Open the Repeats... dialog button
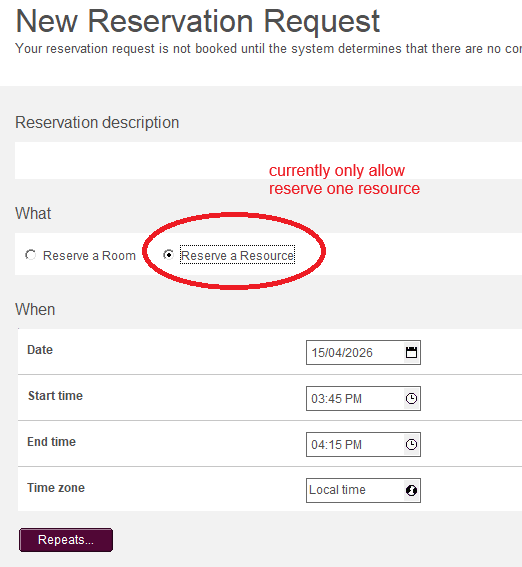The height and width of the screenshot is (567, 522). point(66,540)
